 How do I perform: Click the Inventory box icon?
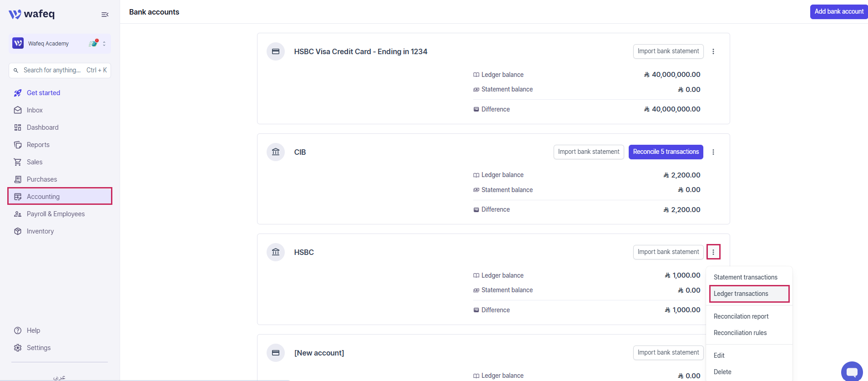click(x=18, y=231)
